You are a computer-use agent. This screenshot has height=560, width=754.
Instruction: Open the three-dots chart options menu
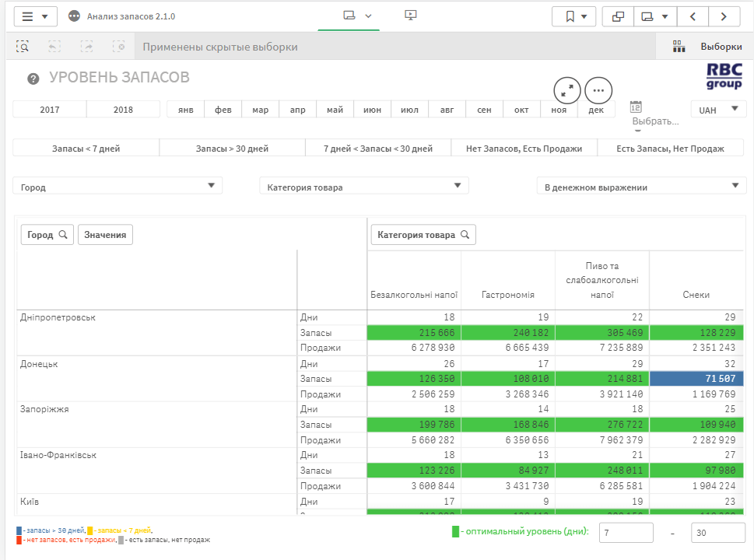pos(598,90)
